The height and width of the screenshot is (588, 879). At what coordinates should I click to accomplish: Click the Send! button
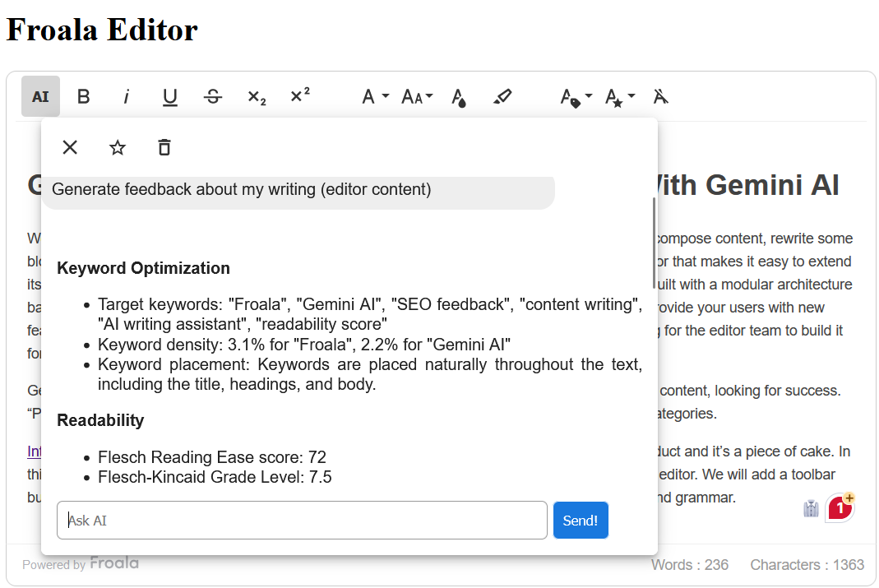point(581,521)
